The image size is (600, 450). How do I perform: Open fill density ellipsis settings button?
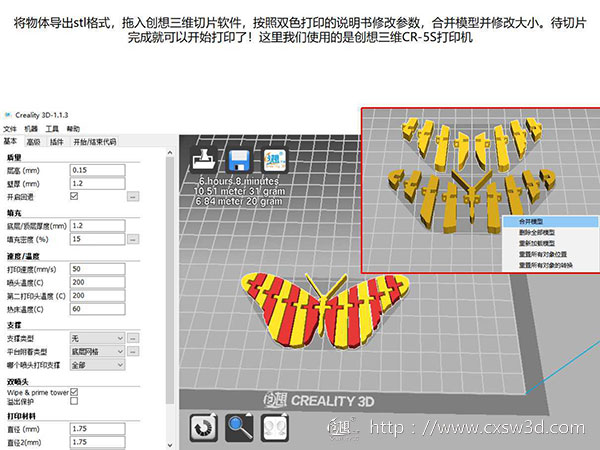(132, 240)
